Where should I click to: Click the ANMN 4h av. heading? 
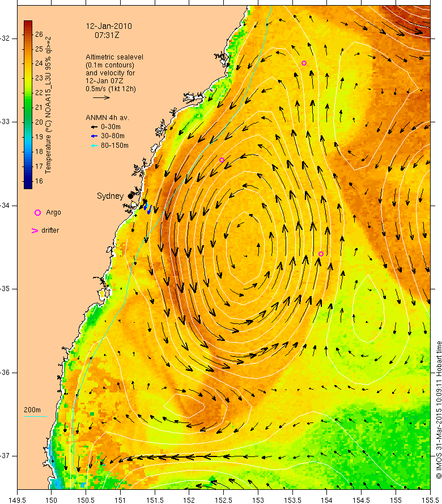pos(107,118)
